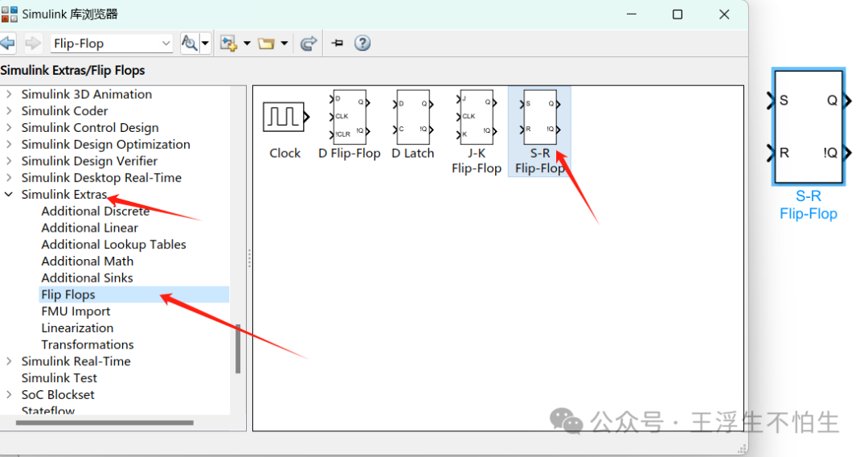Select Transformations library
This screenshot has height=457, width=868.
pyautogui.click(x=88, y=344)
